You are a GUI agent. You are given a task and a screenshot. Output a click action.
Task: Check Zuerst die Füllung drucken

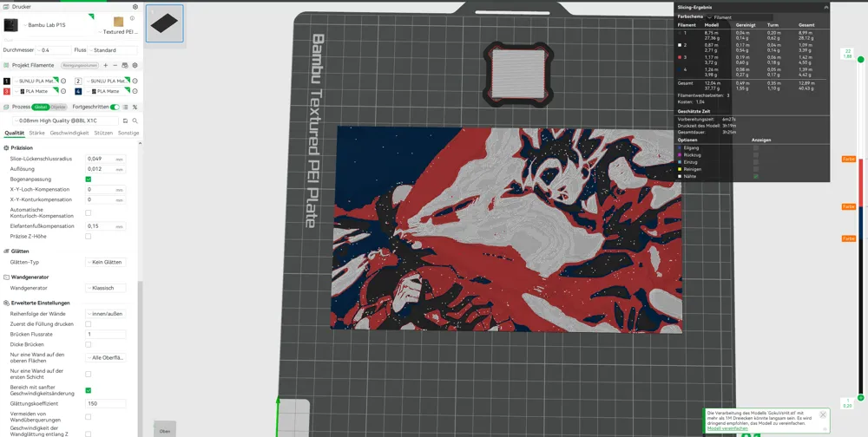tap(88, 323)
